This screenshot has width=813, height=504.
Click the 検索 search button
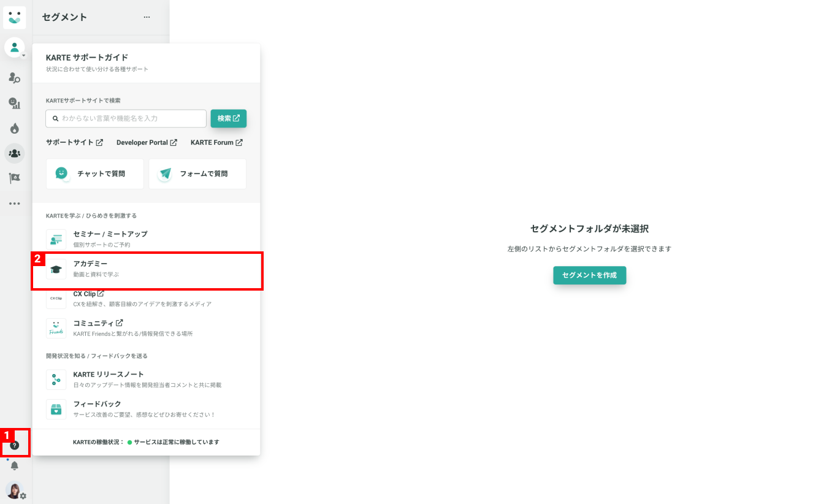(x=229, y=118)
